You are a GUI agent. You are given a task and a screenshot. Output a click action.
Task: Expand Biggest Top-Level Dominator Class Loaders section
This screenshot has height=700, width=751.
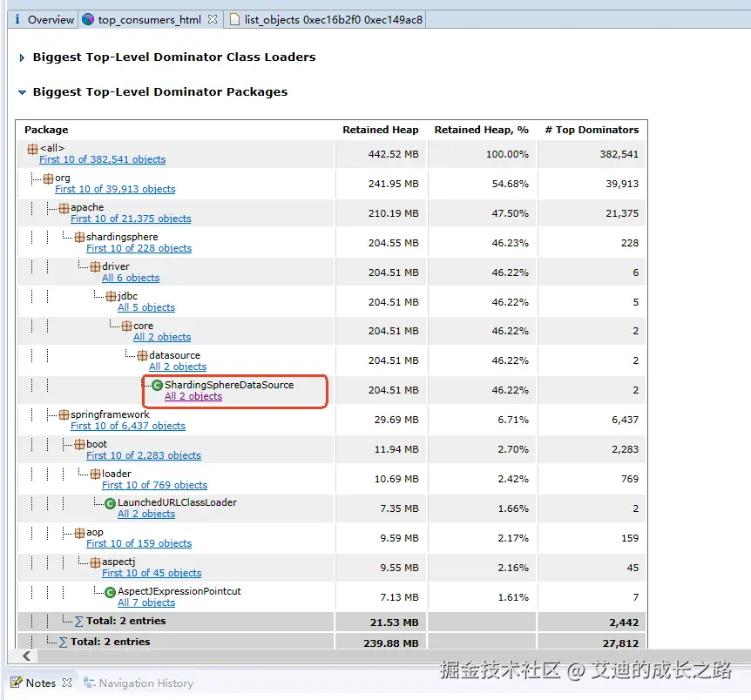coord(22,58)
